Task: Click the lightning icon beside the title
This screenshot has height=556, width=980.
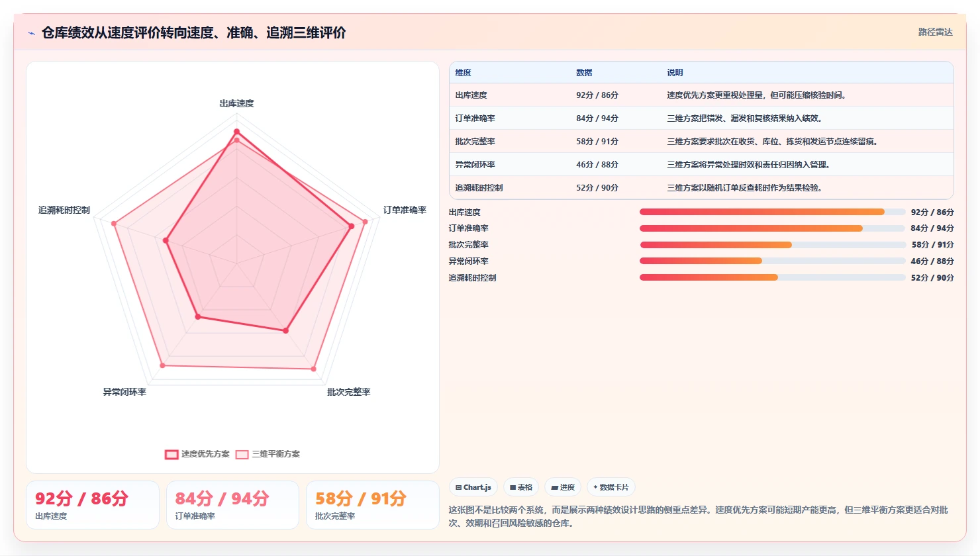Action: (31, 33)
